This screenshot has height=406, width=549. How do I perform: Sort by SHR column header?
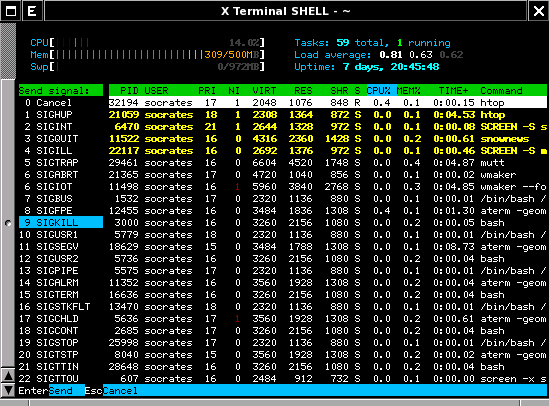pyautogui.click(x=339, y=91)
